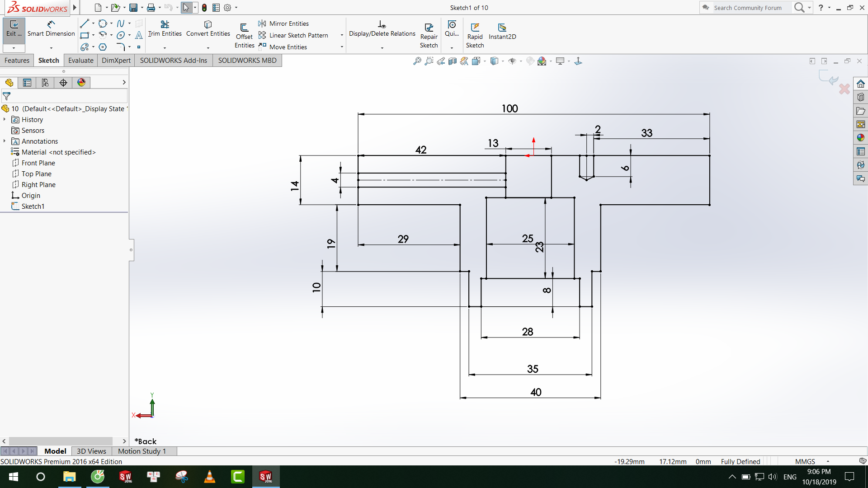Open the Motion Study 1 tab
The image size is (868, 488).
tap(142, 451)
